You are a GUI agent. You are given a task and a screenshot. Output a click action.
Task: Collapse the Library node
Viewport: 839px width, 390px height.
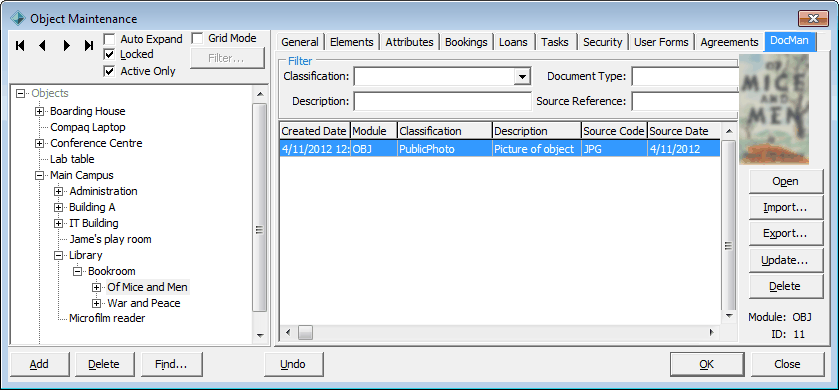pyautogui.click(x=58, y=256)
